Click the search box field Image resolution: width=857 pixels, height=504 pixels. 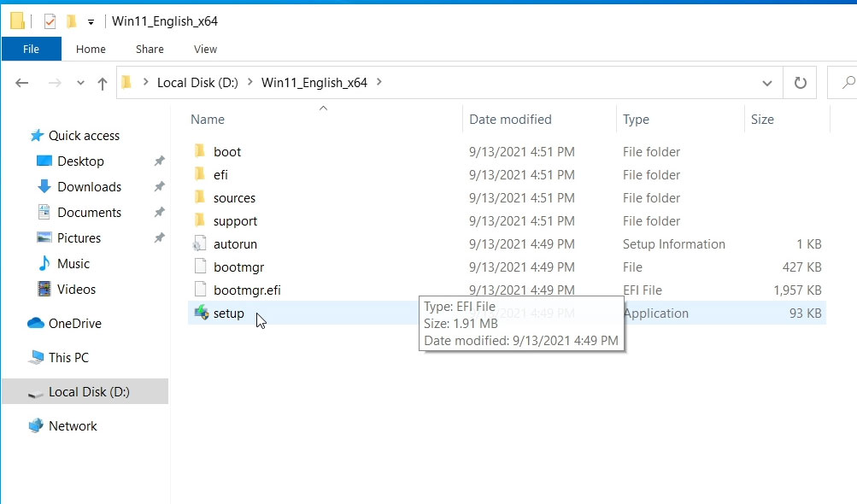coord(844,83)
